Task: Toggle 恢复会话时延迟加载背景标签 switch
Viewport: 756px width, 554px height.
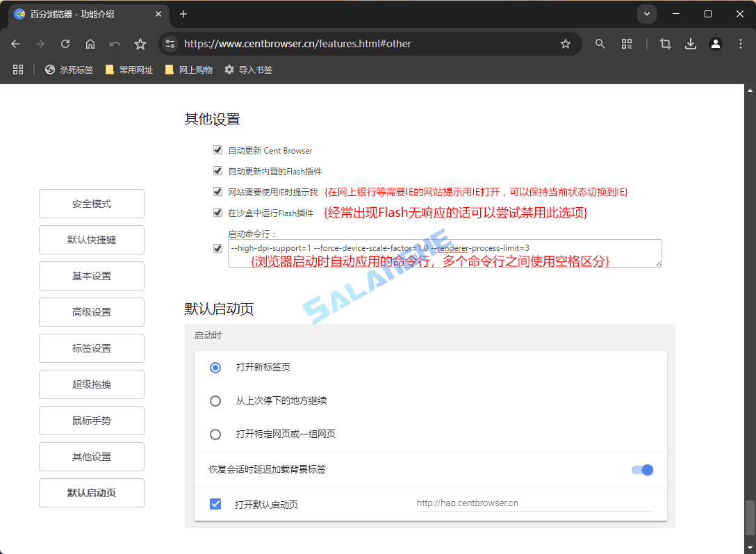Action: coord(642,470)
